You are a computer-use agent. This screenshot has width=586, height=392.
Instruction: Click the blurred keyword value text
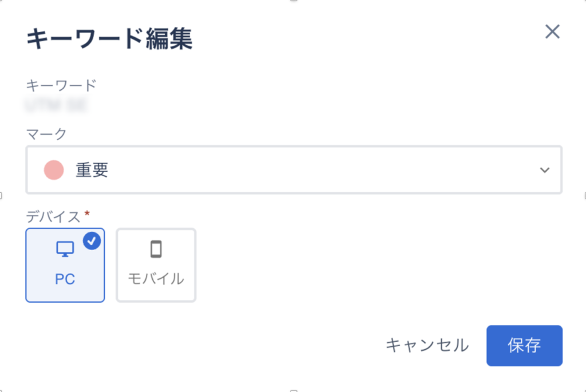click(x=57, y=105)
